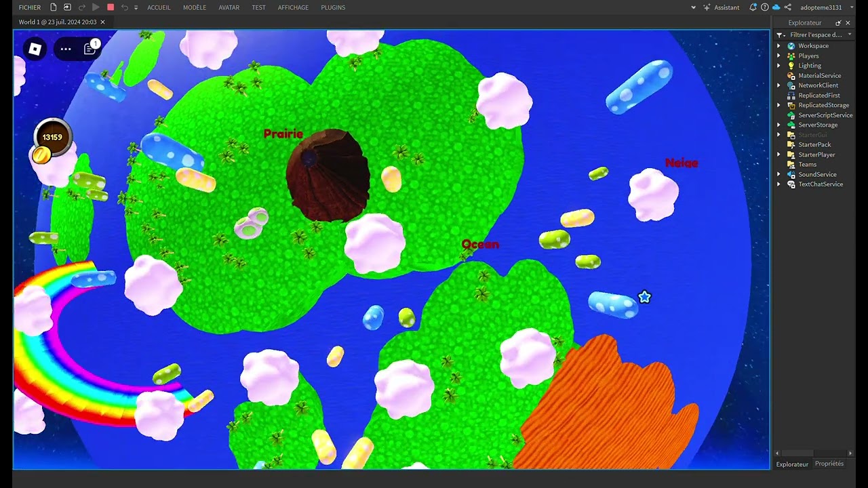This screenshot has height=488, width=868.
Task: Select the SoundService speaker icon
Action: coord(791,174)
